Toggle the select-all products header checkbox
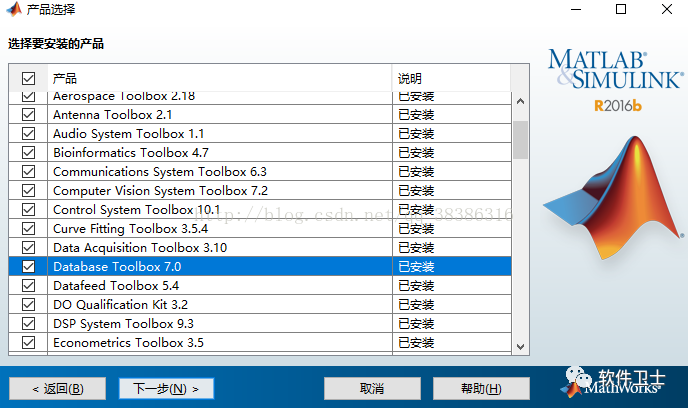 [29, 79]
